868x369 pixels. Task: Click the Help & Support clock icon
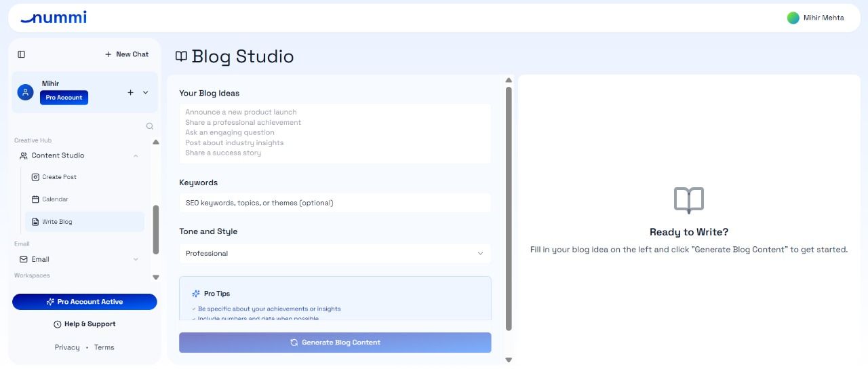click(58, 324)
